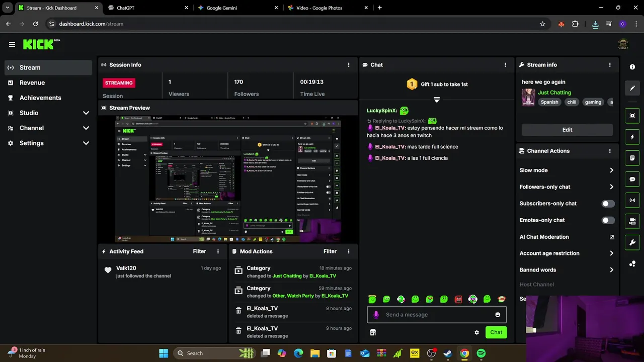This screenshot has height=362, width=644.
Task: Click the AI Chat Moderation external link icon
Action: [x=612, y=237]
